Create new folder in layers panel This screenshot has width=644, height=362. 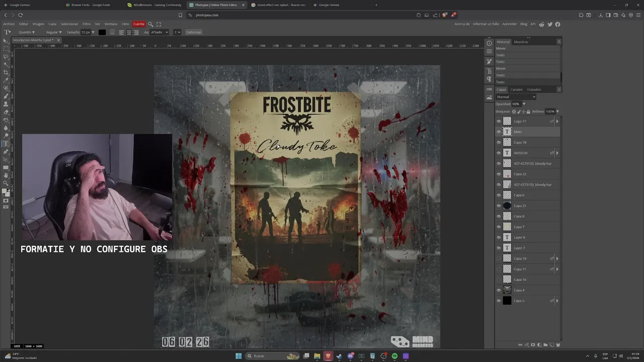click(545, 345)
